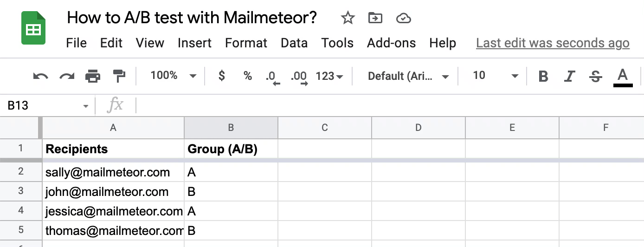The width and height of the screenshot is (644, 247).
Task: Print the spreadsheet
Action: pyautogui.click(x=93, y=76)
